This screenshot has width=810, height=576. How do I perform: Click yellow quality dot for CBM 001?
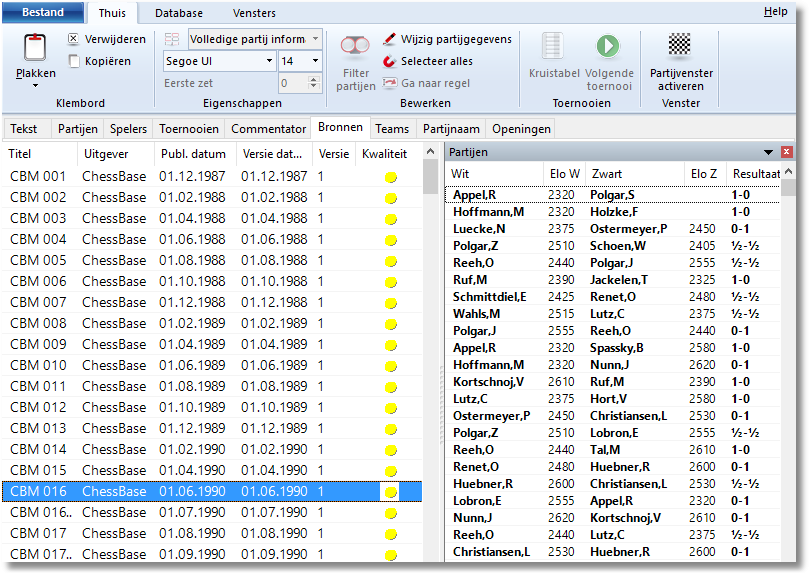click(x=391, y=177)
